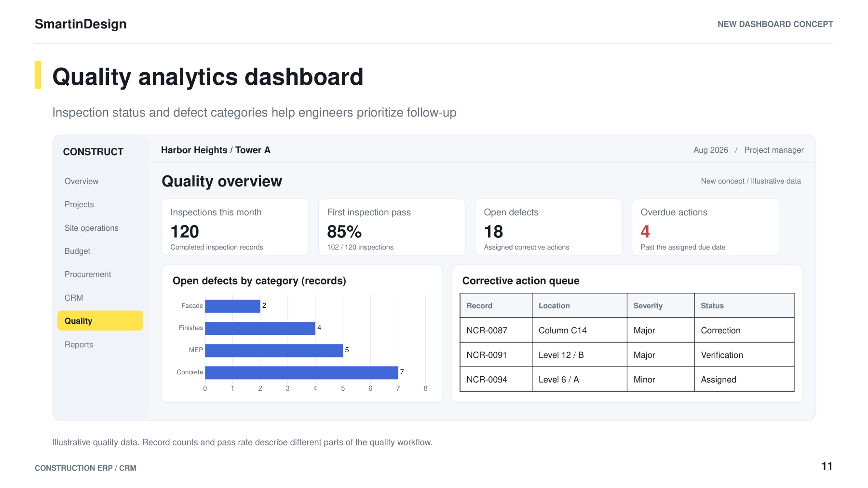The image size is (868, 488).
Task: Open the Inspections this month card
Action: (x=235, y=227)
